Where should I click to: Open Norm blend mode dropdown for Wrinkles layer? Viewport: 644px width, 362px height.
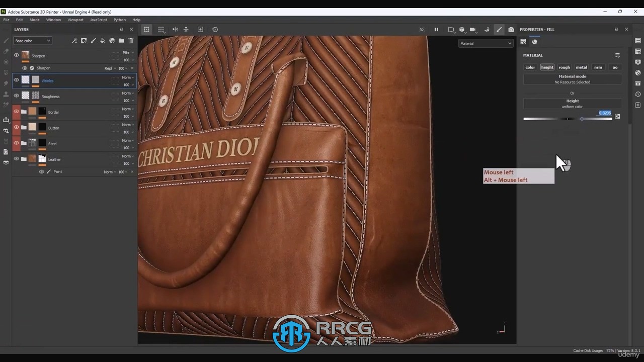tap(128, 77)
